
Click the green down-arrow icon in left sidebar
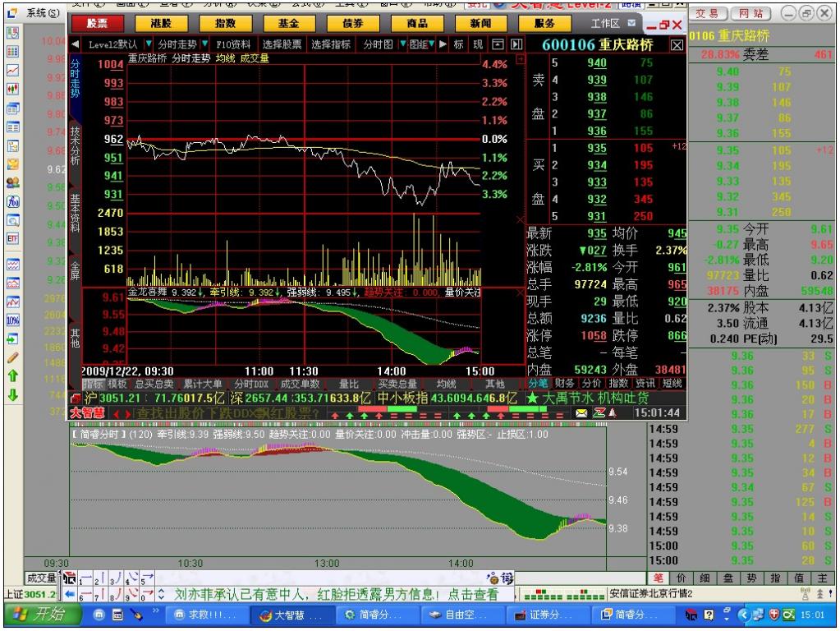[x=13, y=395]
